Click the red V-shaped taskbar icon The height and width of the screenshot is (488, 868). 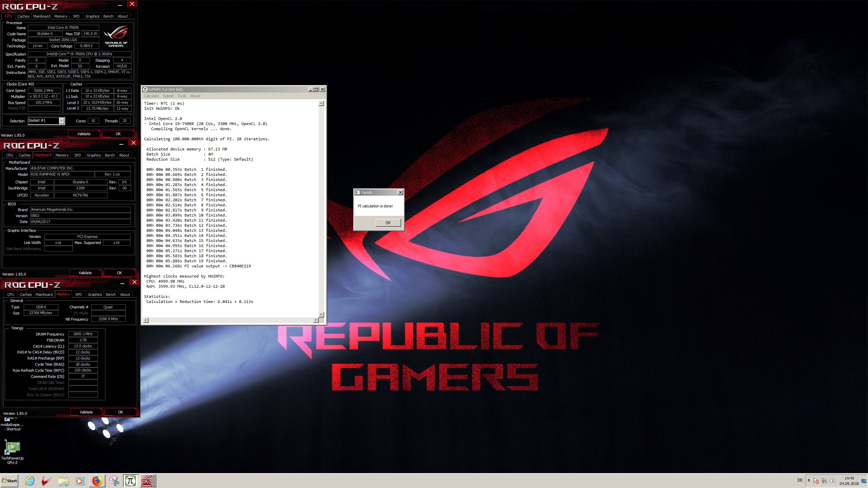coord(46,481)
